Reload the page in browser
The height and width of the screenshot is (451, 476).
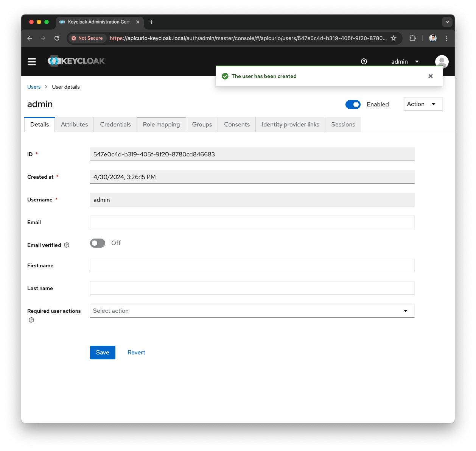pos(57,38)
